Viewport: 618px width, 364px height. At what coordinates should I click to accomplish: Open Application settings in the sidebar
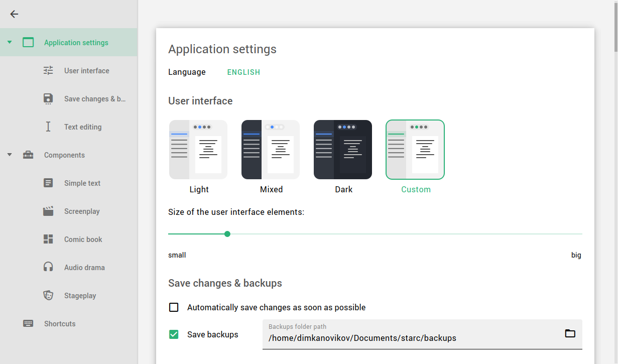click(x=69, y=42)
